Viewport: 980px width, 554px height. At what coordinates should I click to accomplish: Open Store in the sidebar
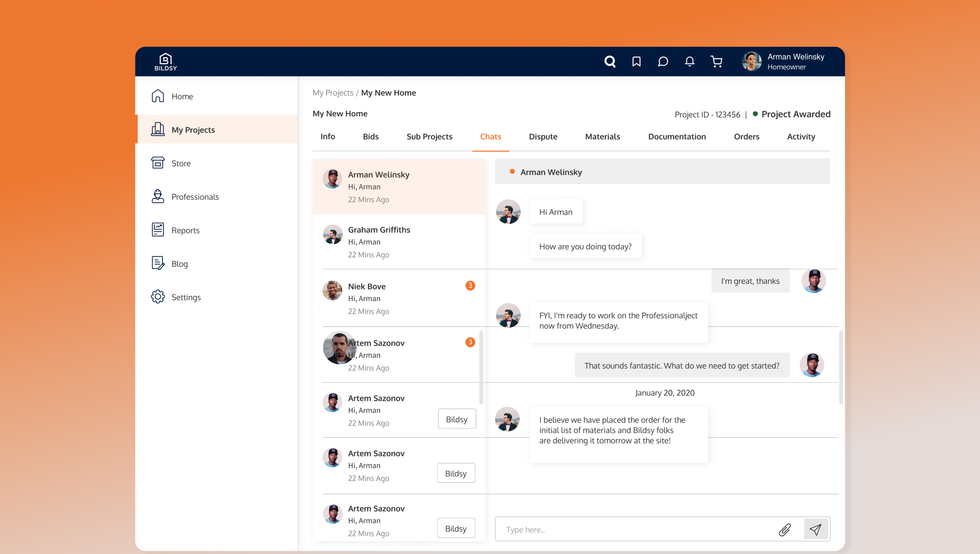(x=181, y=163)
